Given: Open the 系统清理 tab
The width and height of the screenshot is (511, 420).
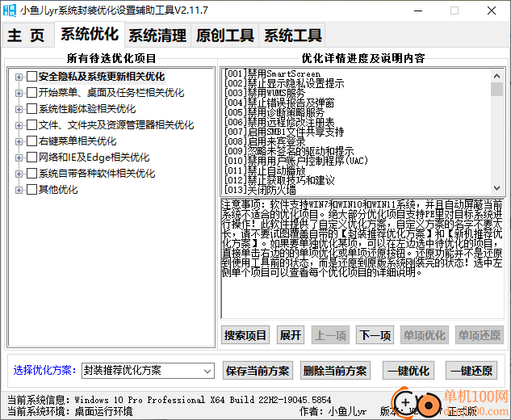Looking at the screenshot, I should click(157, 35).
